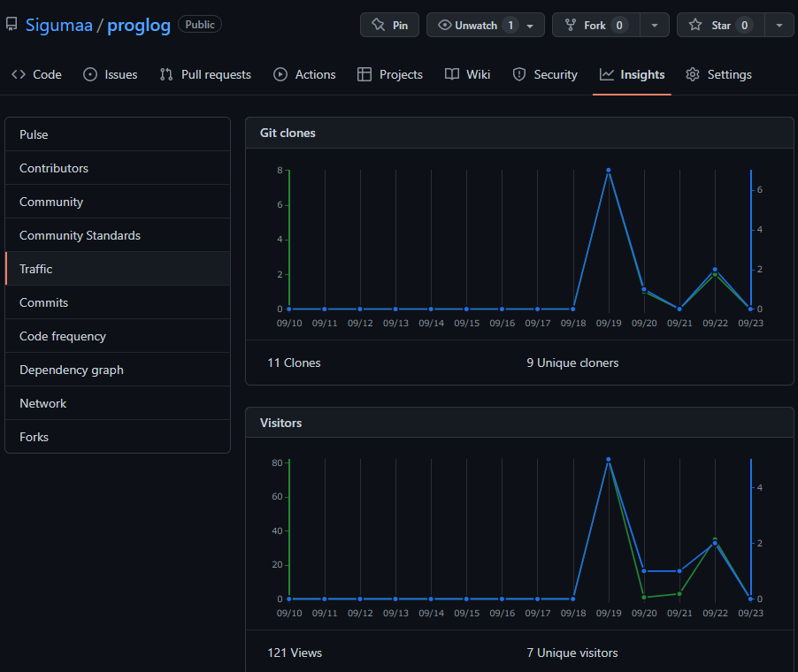Click the Wiki open-book icon
798x672 pixels.
[452, 74]
